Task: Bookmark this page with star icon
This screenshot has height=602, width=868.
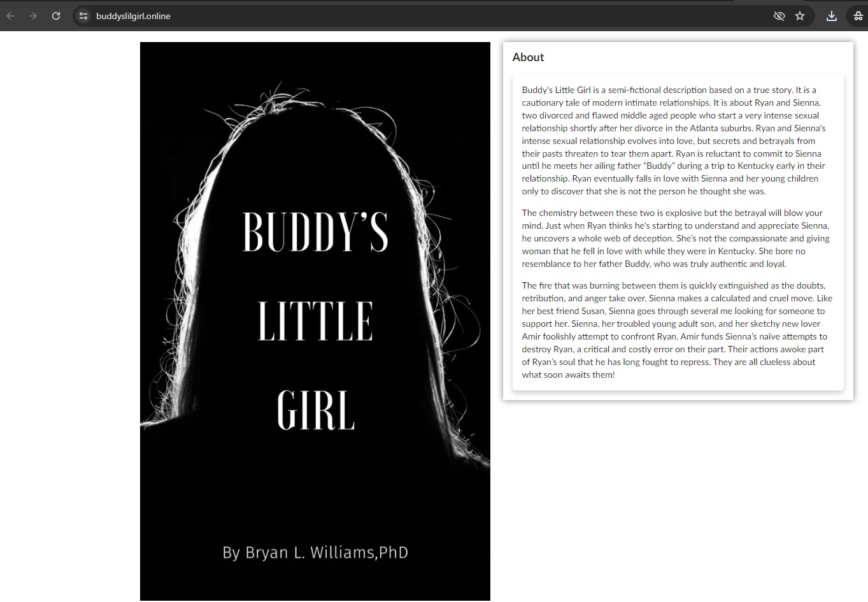Action: click(800, 16)
